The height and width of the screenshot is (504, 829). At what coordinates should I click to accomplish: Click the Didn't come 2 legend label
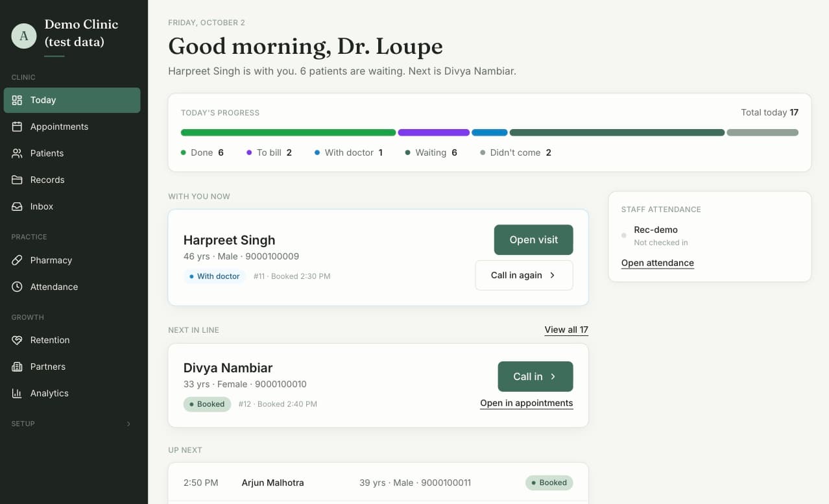coord(516,152)
